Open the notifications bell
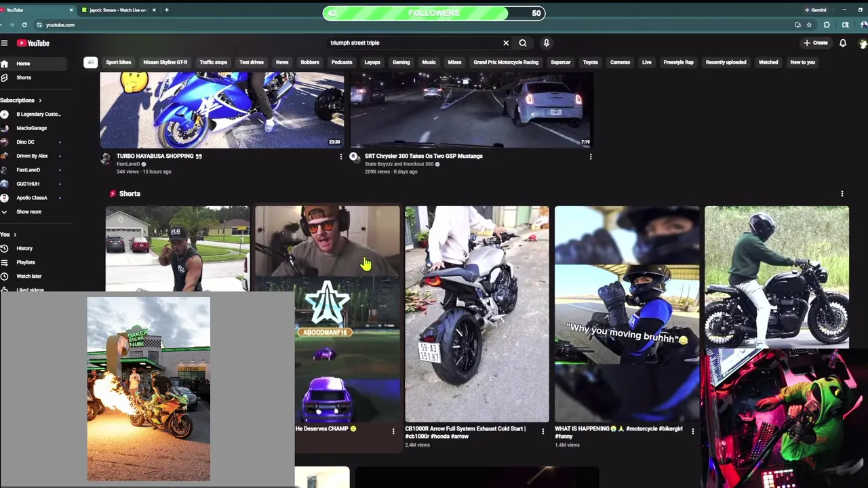Viewport: 868px width, 488px height. tap(843, 43)
